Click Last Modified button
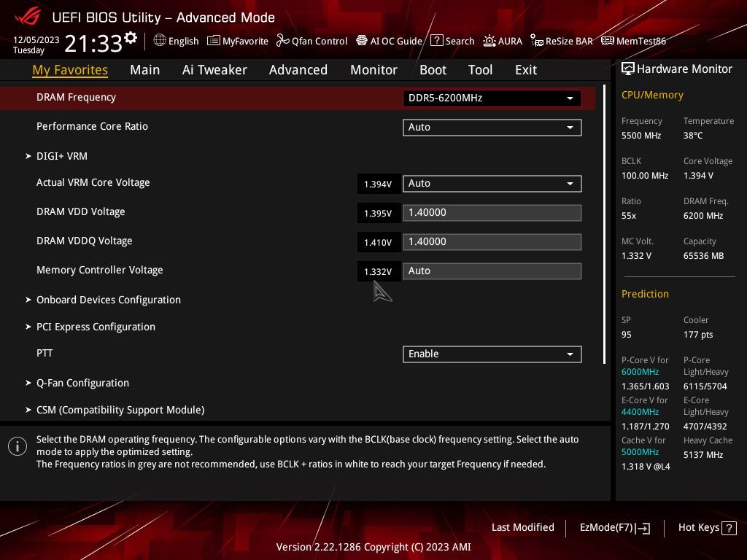The image size is (747, 560). pyautogui.click(x=522, y=528)
